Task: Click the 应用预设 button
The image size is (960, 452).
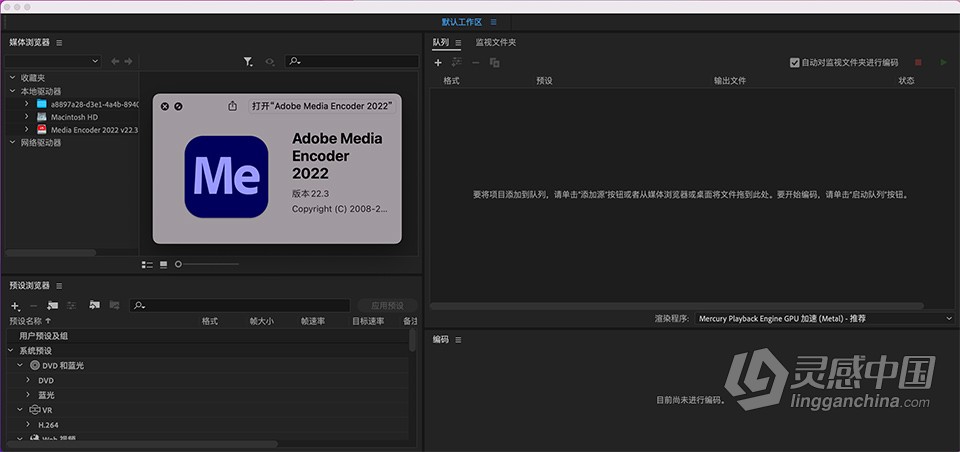Action: click(x=387, y=305)
